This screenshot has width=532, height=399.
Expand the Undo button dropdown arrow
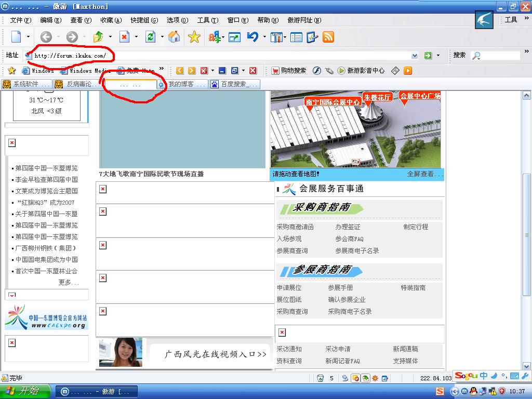(264, 37)
